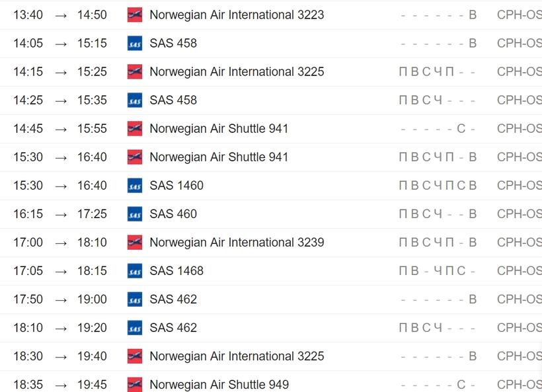Open the 17:50 SAS 462 flight
Image resolution: width=542 pixels, height=392 pixels.
[x=173, y=299]
